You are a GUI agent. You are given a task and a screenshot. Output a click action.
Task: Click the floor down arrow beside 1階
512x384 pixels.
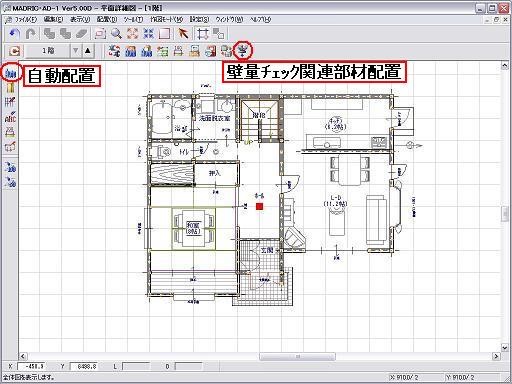point(76,51)
